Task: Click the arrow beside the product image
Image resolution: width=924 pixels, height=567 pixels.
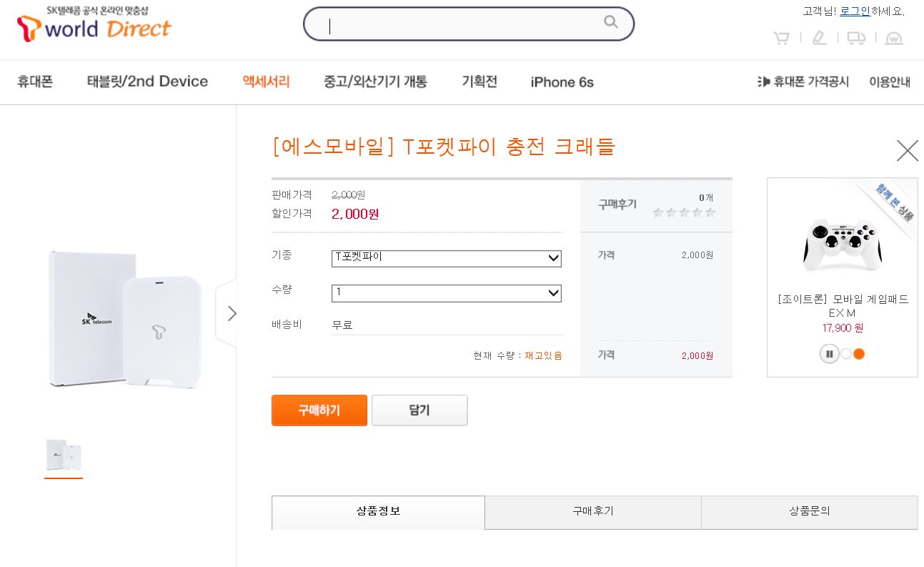Action: [231, 314]
